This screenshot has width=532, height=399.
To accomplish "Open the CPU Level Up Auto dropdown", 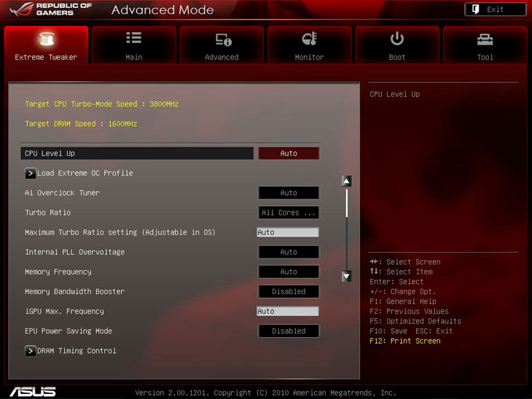I will point(289,154).
